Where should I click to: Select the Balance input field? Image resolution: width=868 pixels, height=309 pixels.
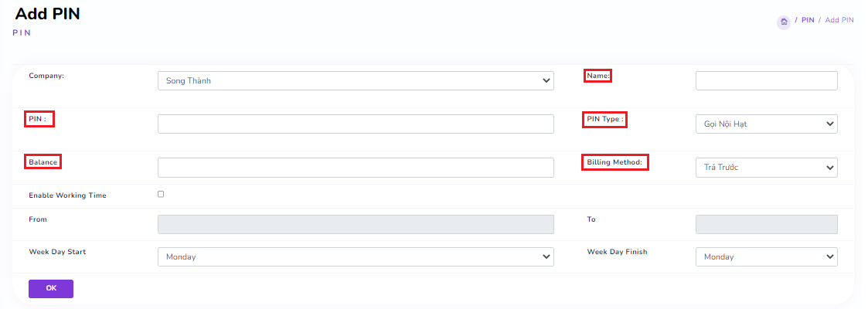[356, 167]
